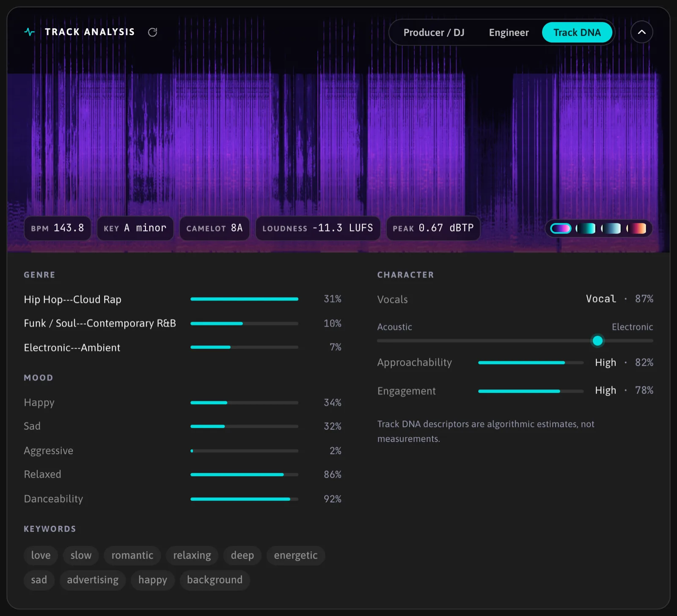Click the 'slow' keyword tag
The image size is (677, 616).
click(81, 555)
